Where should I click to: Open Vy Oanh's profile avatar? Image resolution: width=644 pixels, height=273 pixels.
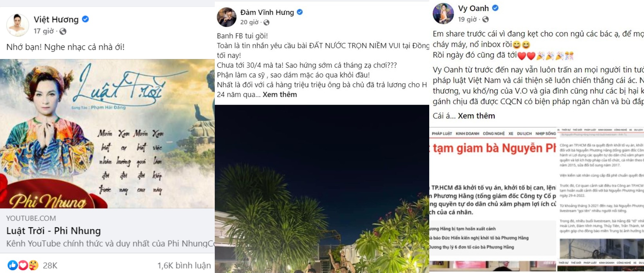443,14
